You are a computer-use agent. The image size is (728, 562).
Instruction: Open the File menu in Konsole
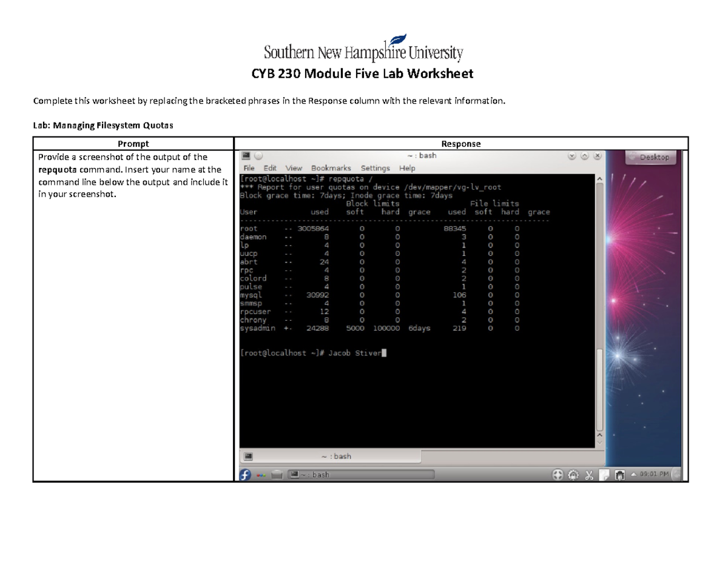[x=249, y=168]
